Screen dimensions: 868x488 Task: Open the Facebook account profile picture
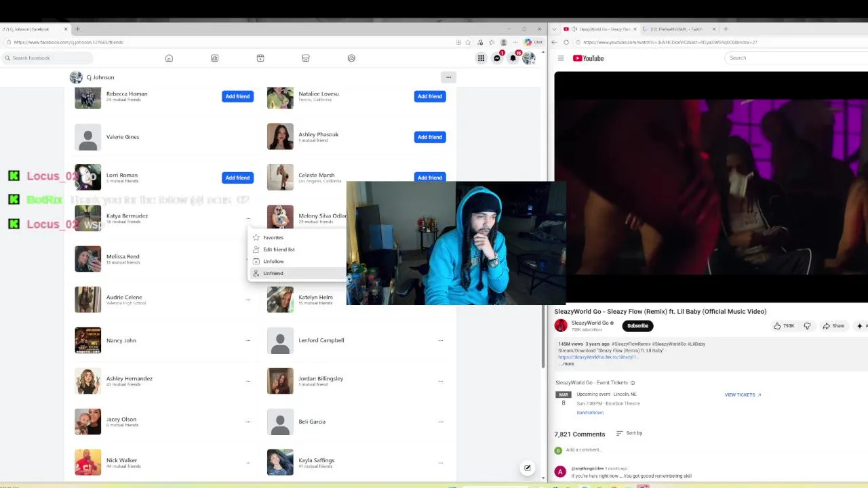pyautogui.click(x=528, y=58)
